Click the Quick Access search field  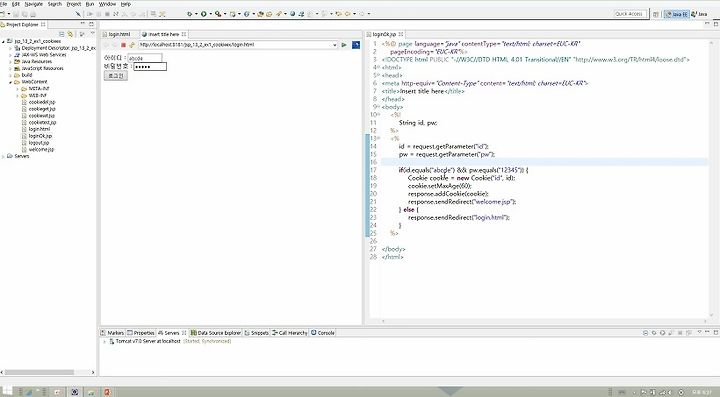[x=630, y=14]
